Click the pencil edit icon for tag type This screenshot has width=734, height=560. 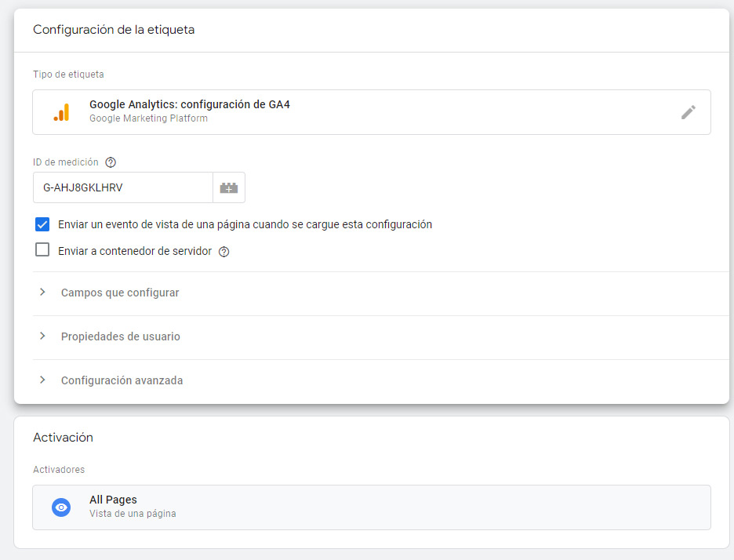688,112
